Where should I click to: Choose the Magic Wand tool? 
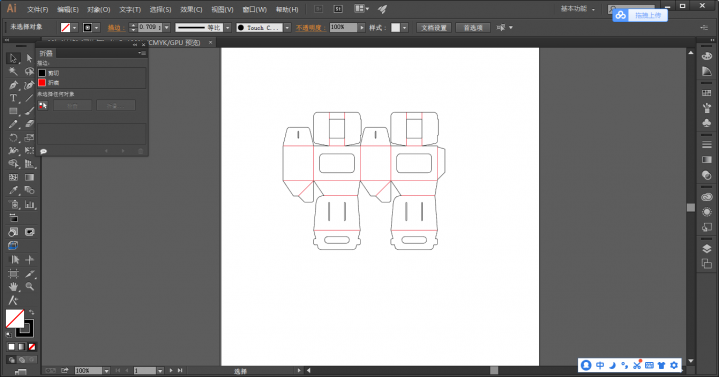pos(13,72)
